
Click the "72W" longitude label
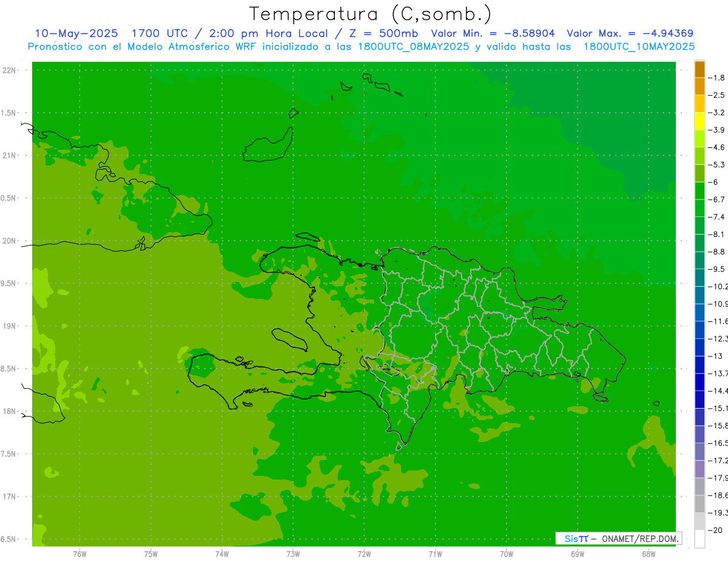[364, 554]
